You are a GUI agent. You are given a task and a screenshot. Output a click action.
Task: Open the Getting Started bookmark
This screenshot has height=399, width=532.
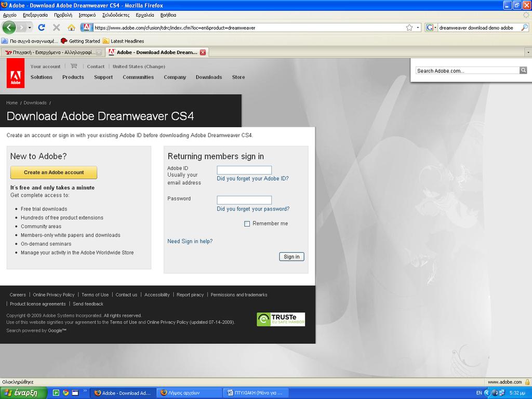tap(81, 41)
